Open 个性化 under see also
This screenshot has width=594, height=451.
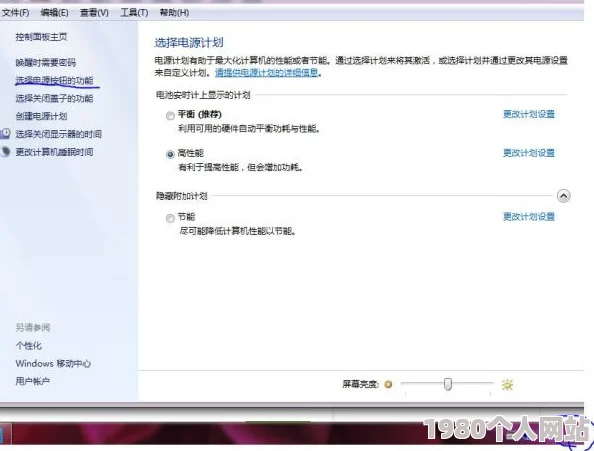28,345
